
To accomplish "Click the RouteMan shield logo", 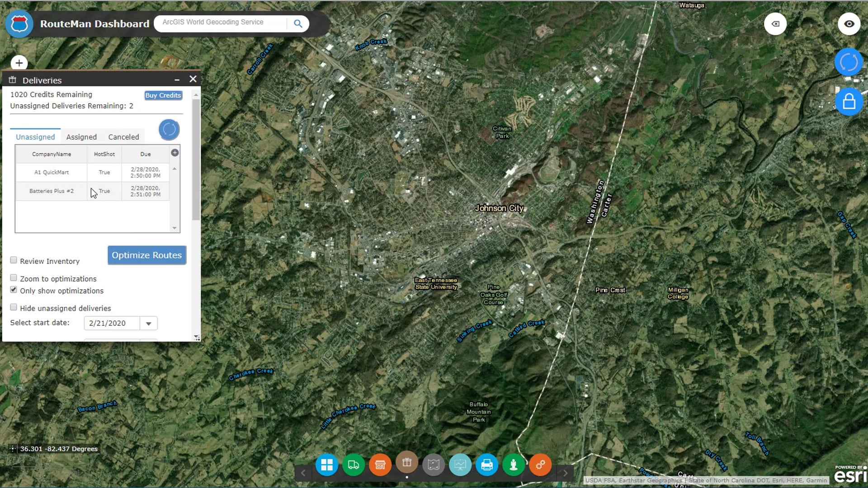I will (x=19, y=23).
